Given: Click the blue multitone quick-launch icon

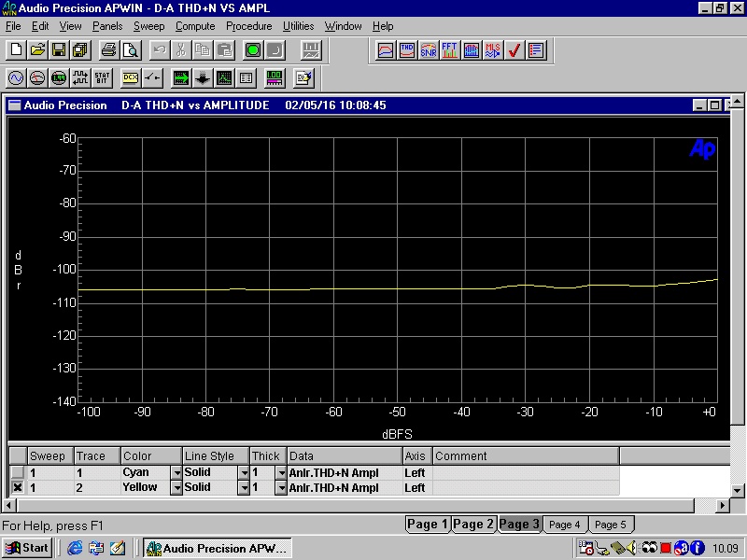Looking at the screenshot, I should click(x=472, y=50).
